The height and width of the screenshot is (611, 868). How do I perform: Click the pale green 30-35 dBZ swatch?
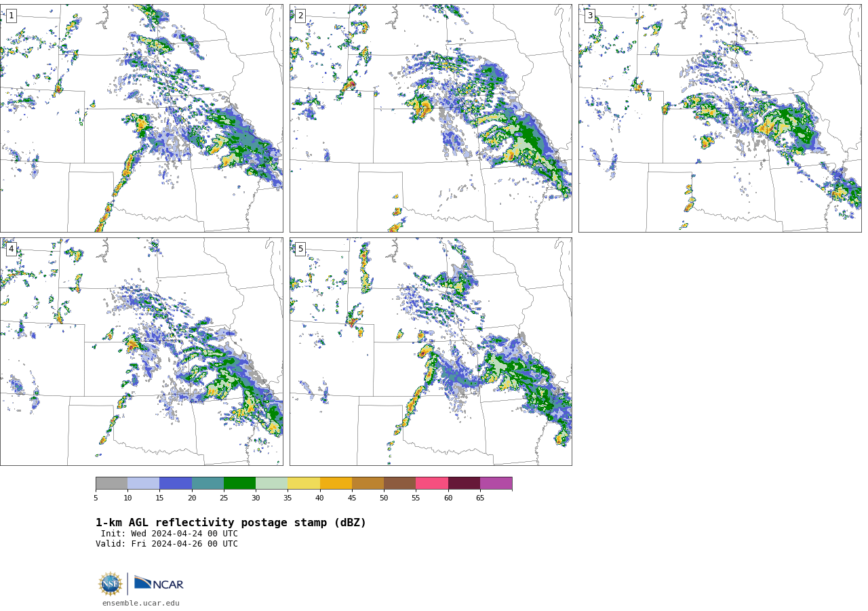click(271, 483)
